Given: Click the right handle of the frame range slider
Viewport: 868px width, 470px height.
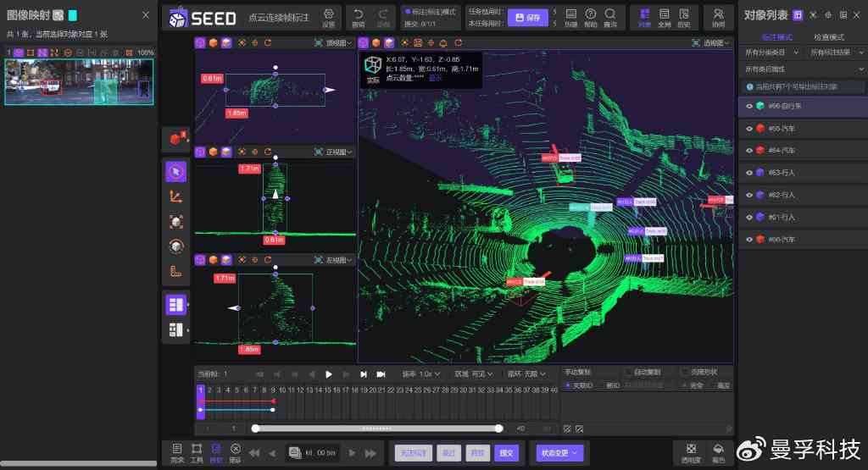Looking at the screenshot, I should pyautogui.click(x=498, y=429).
